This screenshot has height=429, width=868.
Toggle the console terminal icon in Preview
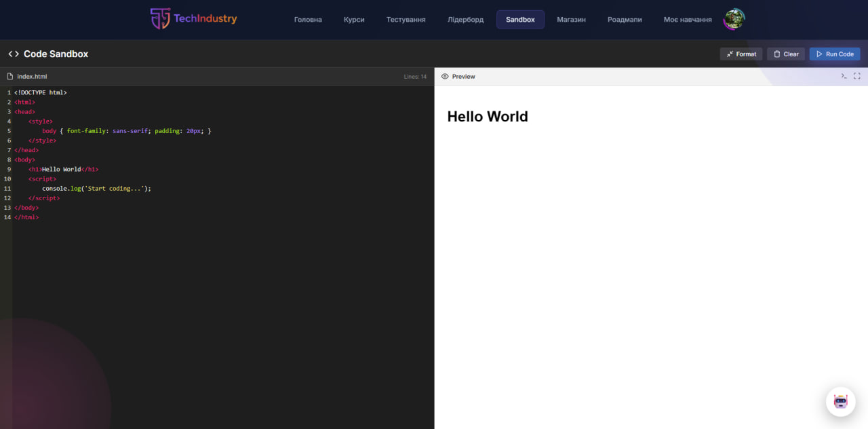coord(844,76)
